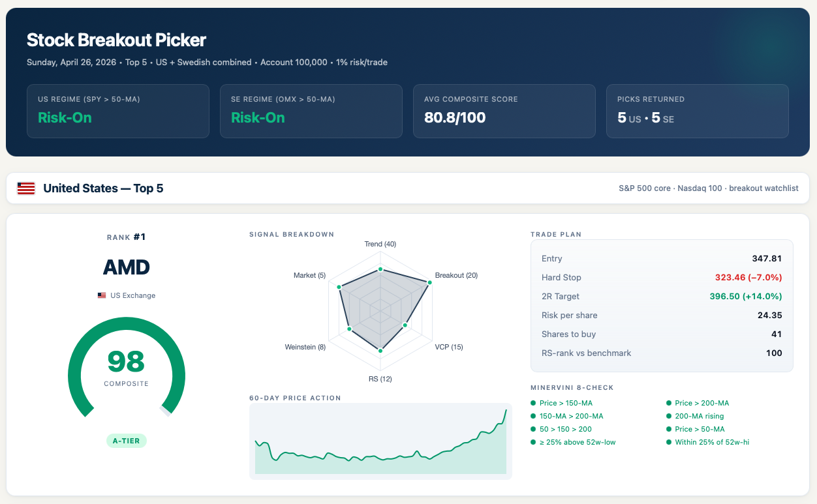This screenshot has width=817, height=504.
Task: Click the AMD ticker symbol
Action: (127, 267)
